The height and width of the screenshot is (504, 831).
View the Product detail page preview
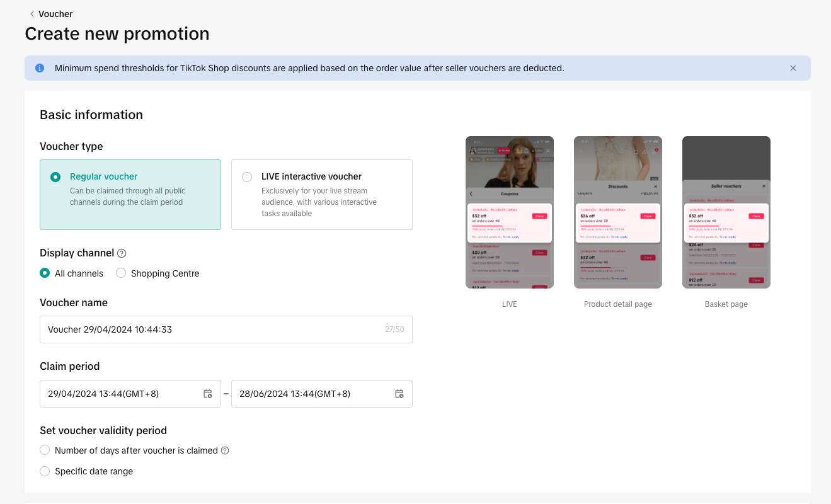click(x=617, y=212)
